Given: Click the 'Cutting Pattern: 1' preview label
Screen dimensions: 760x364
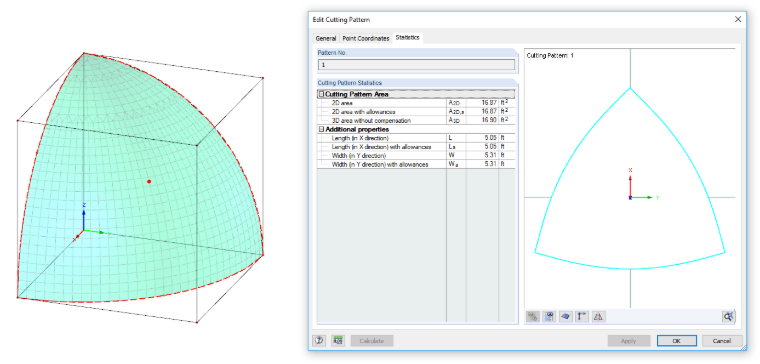Looking at the screenshot, I should tap(550, 56).
